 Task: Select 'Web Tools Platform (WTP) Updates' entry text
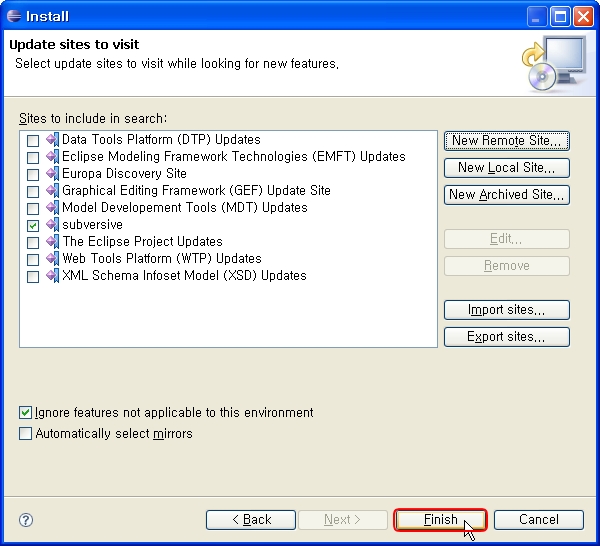coord(162,259)
